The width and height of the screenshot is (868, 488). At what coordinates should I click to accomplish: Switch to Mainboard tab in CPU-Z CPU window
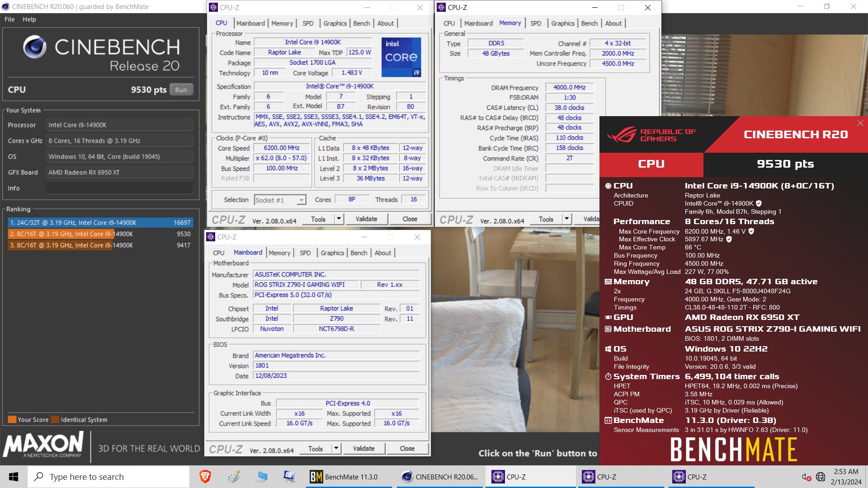point(250,23)
